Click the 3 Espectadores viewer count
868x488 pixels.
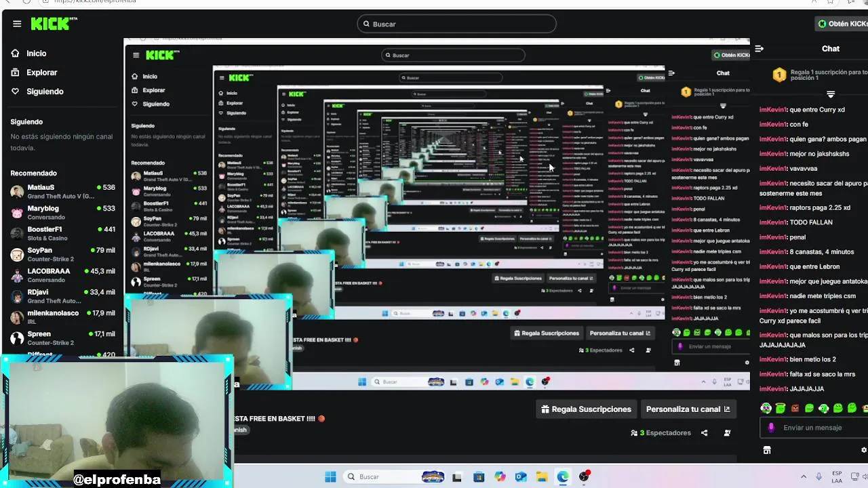tap(661, 433)
